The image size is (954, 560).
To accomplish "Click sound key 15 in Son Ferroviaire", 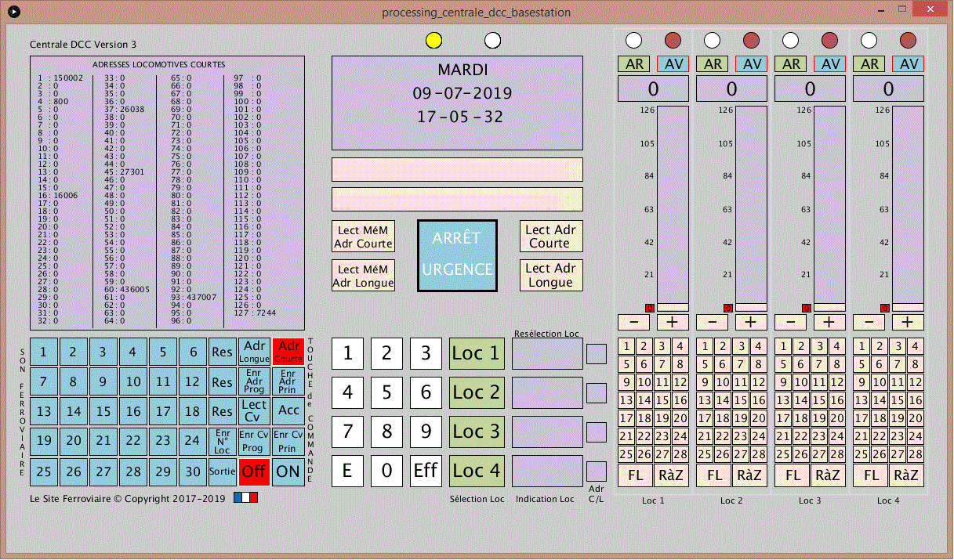I will point(103,411).
